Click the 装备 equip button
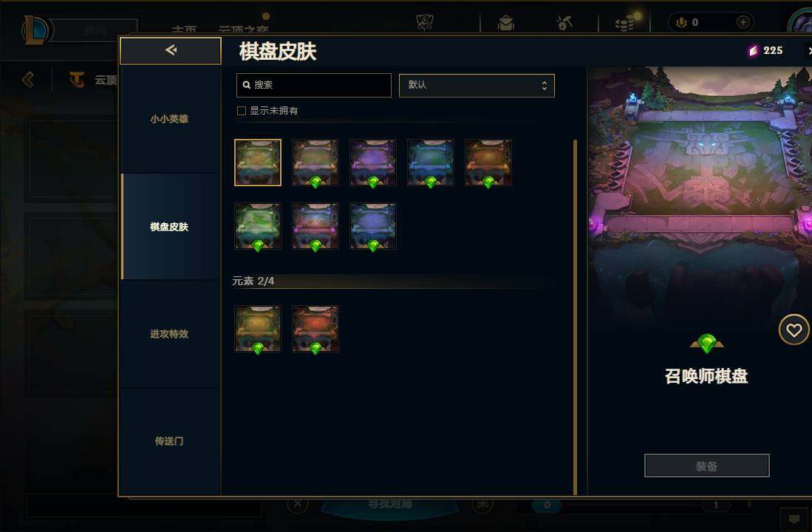812x532 pixels. coord(706,465)
